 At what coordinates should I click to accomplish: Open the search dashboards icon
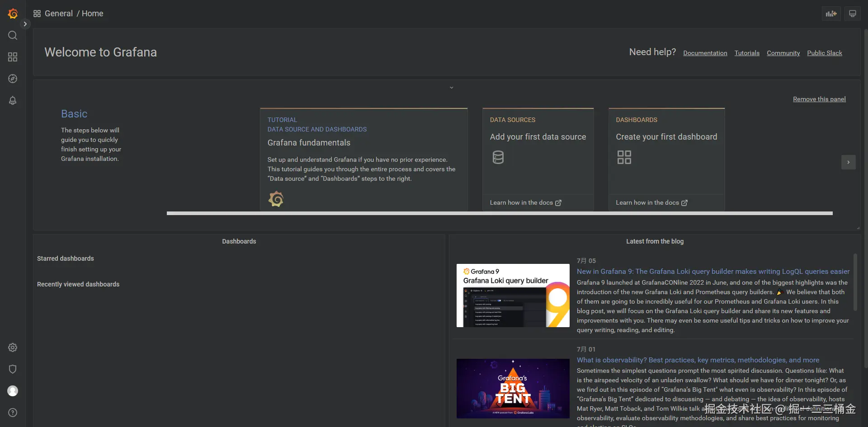[x=13, y=35]
